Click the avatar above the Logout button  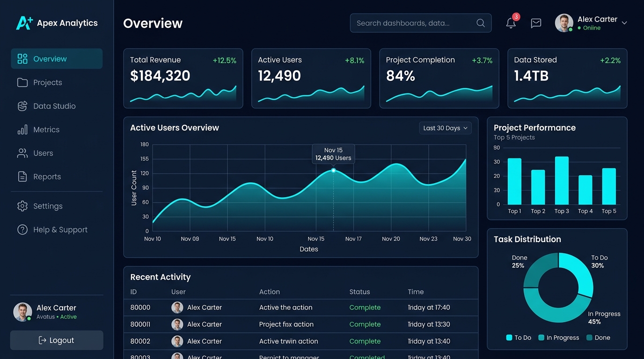tap(22, 312)
